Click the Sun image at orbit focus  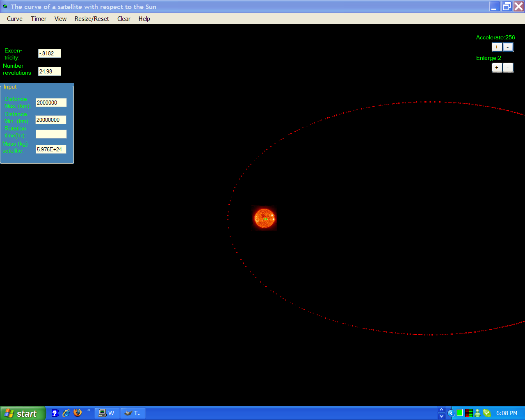tap(265, 218)
